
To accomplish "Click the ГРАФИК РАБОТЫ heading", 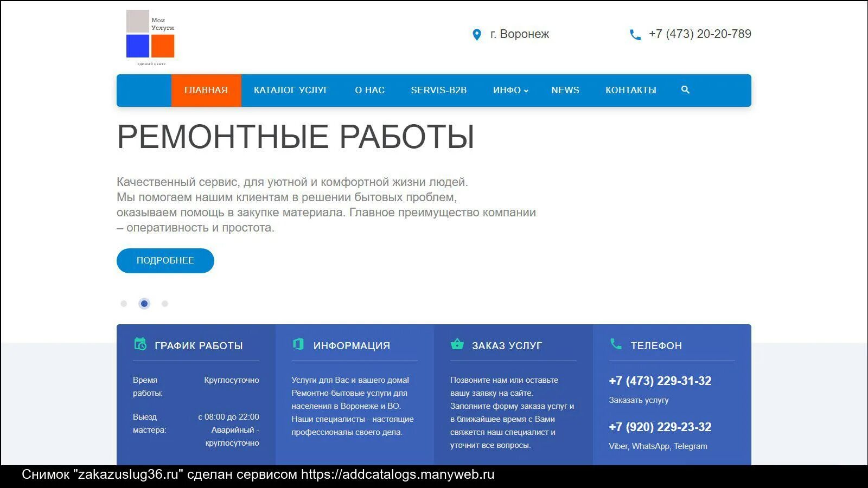I will coord(199,345).
